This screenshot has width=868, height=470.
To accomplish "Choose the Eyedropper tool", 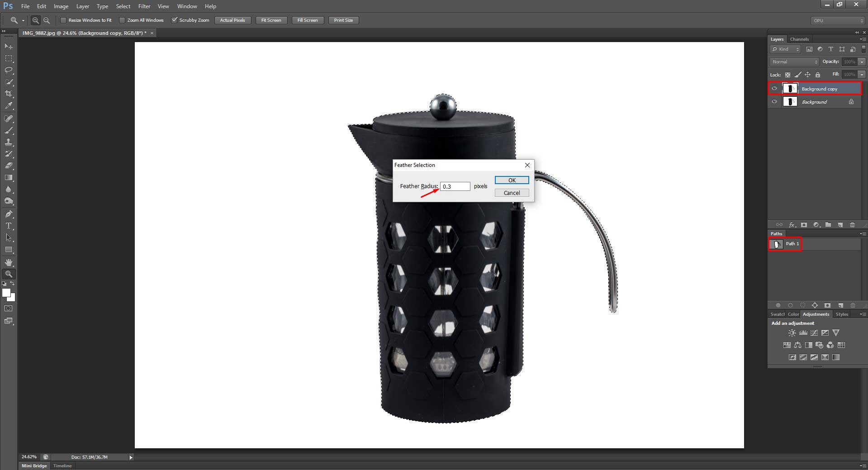I will (9, 106).
